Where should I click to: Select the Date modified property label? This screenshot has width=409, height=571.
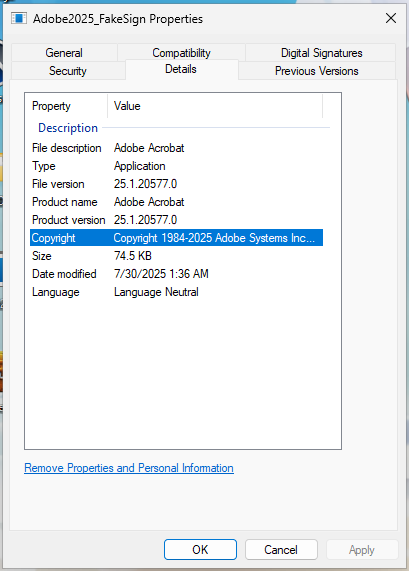pyautogui.click(x=64, y=274)
